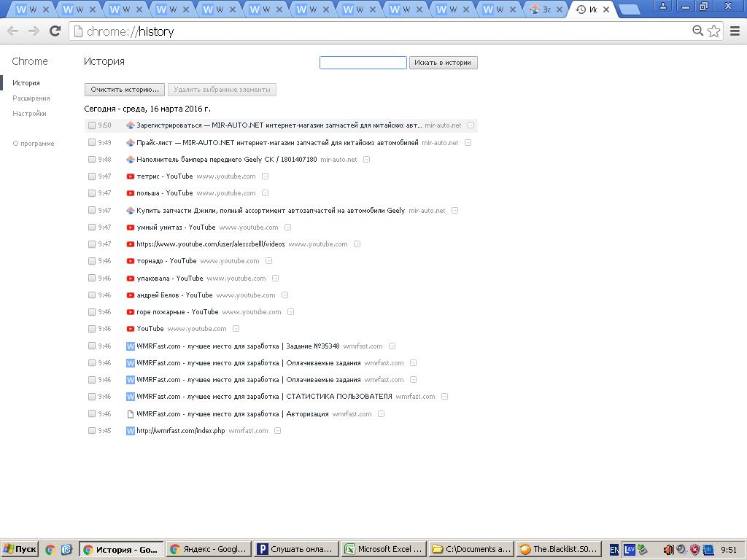Click the user profile icon in title bar

point(662,7)
